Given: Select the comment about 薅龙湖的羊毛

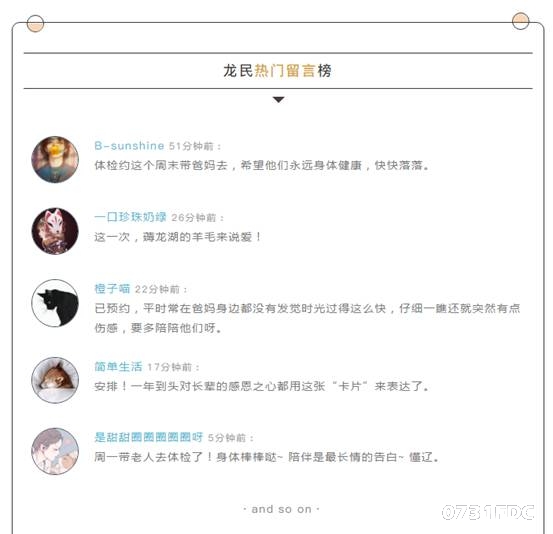Looking at the screenshot, I should [178, 237].
